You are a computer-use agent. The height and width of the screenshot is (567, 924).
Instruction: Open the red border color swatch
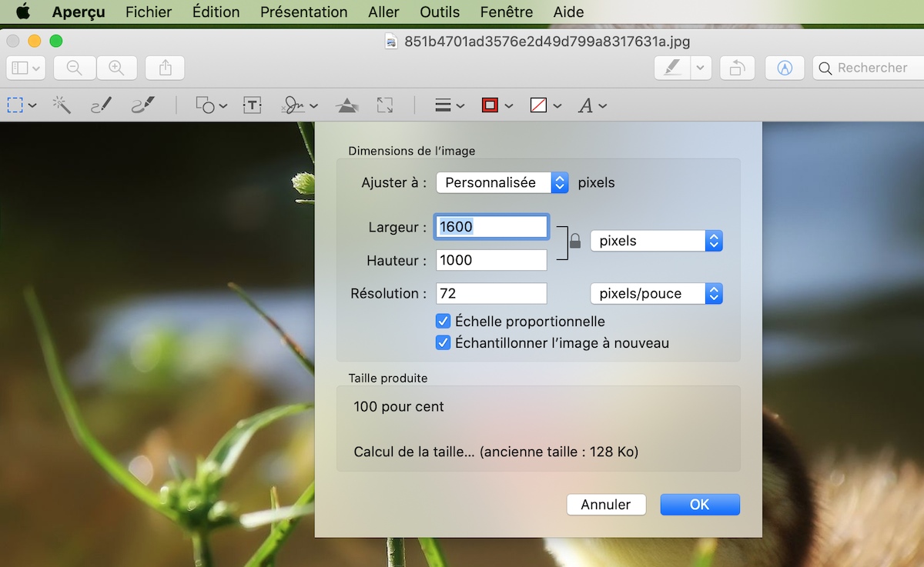point(490,105)
